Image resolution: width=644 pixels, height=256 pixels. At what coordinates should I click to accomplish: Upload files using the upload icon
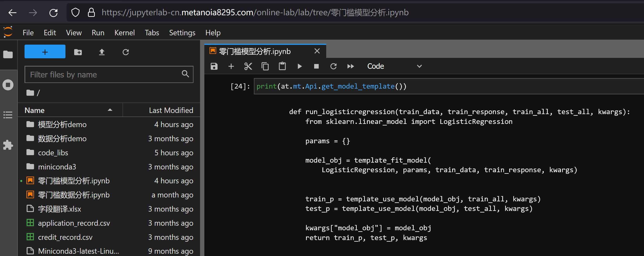click(x=102, y=52)
